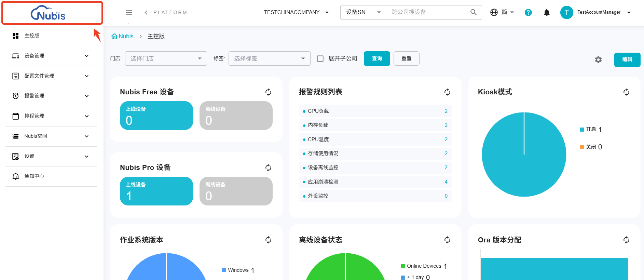644x280 pixels.
Task: Refresh the 作业系统版本 card
Action: (269, 240)
